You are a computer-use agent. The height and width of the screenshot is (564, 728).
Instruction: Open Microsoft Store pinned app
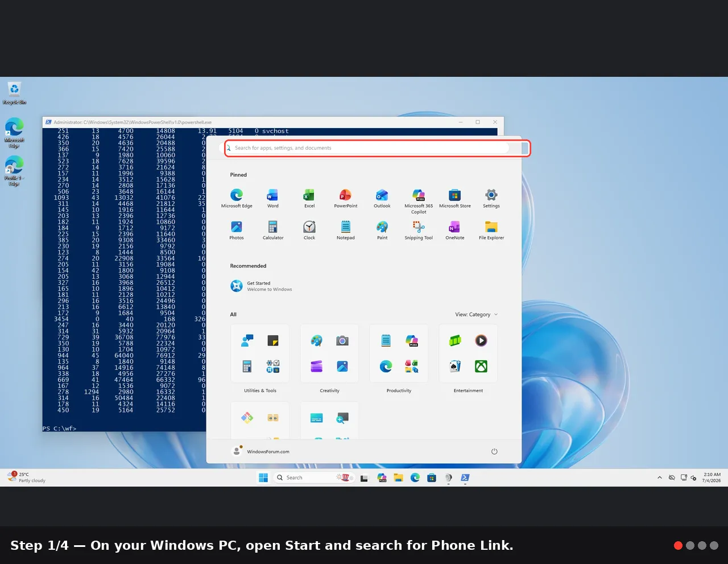click(x=455, y=199)
